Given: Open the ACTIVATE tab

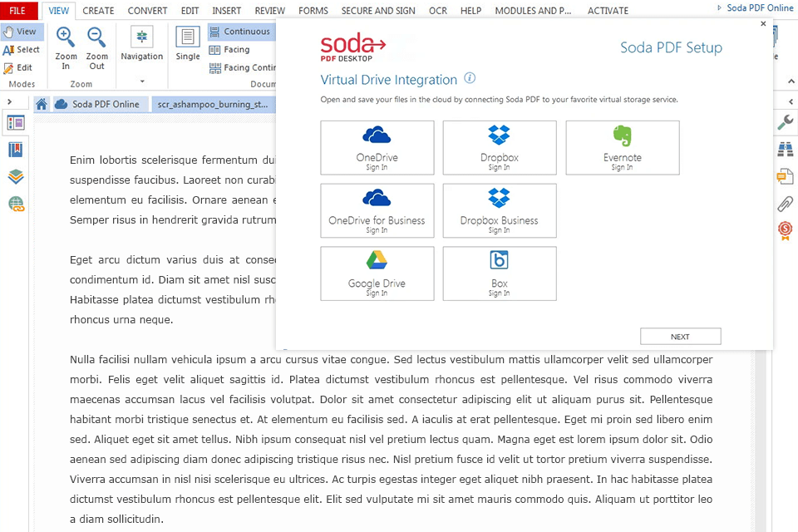Looking at the screenshot, I should point(608,11).
